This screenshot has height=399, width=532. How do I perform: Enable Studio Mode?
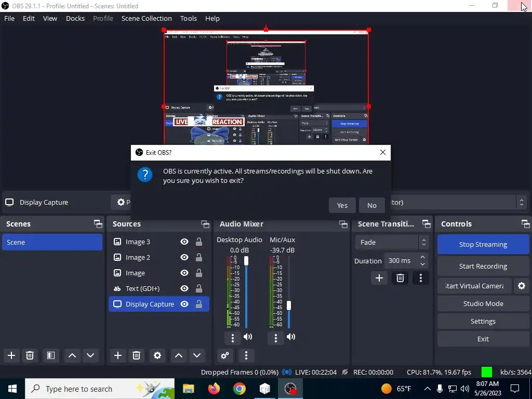pyautogui.click(x=483, y=303)
